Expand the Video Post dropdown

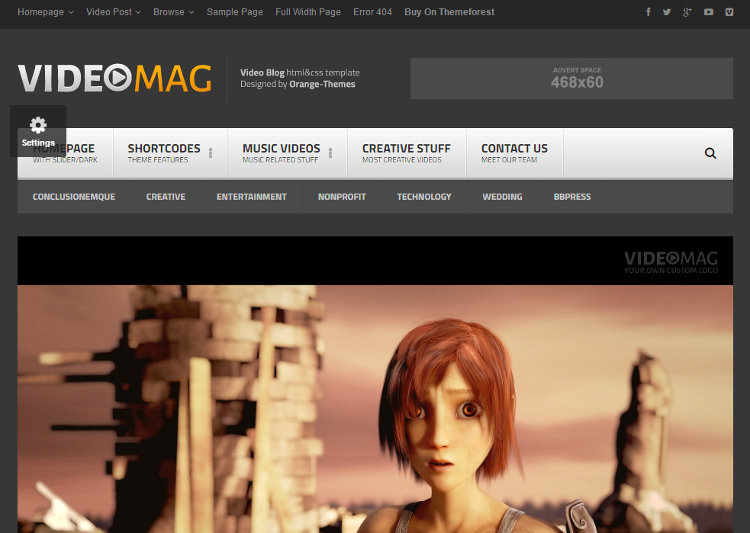[x=113, y=12]
